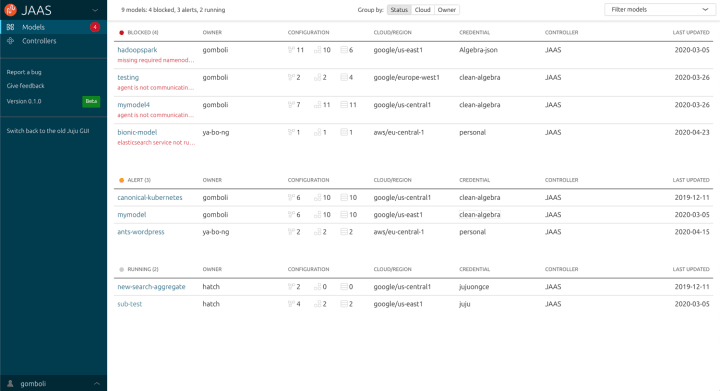This screenshot has width=720, height=391.
Task: Click the 2020-04-23 last updated date
Action: tap(692, 132)
